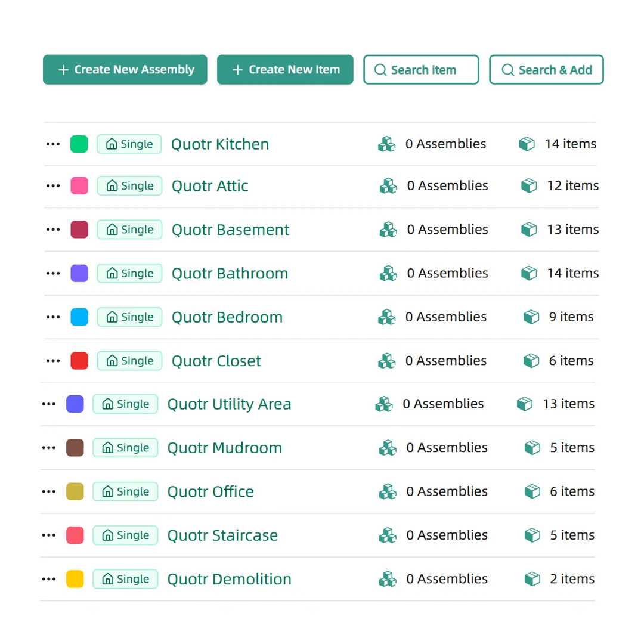This screenshot has height=644, width=644.
Task: Click the items box icon for Quotr Attic
Action: point(529,185)
